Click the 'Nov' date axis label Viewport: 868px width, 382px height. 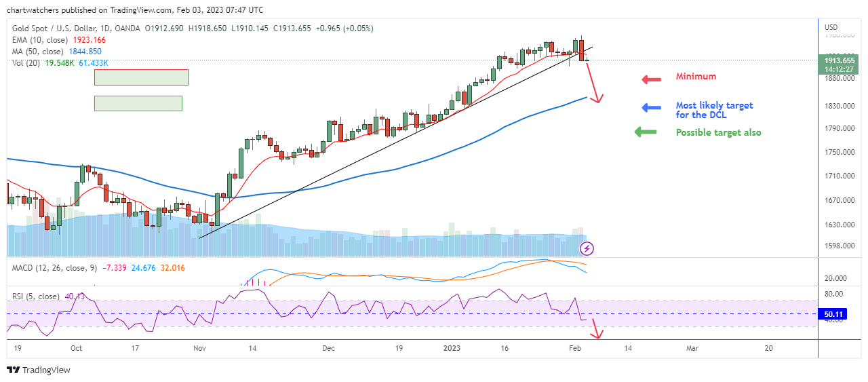(199, 348)
